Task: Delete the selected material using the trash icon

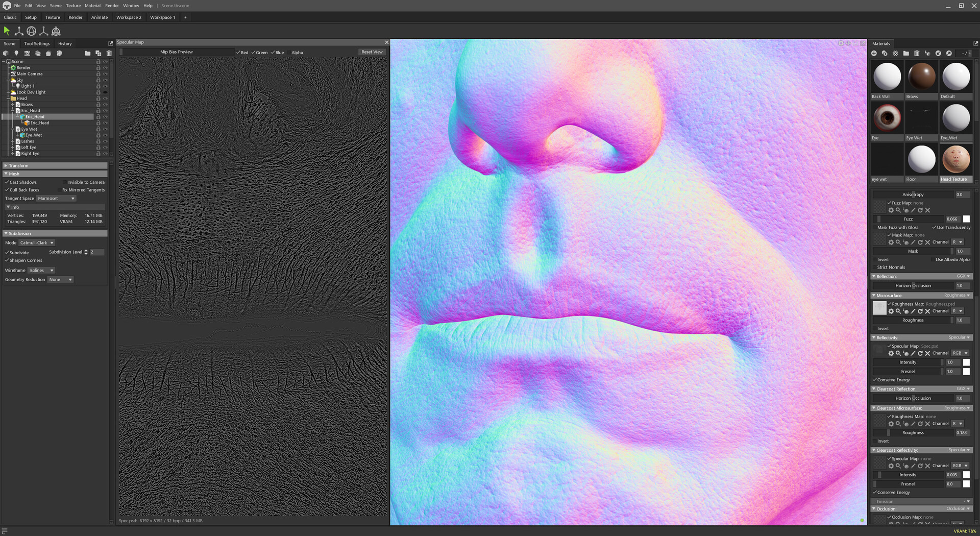Action: tap(916, 53)
